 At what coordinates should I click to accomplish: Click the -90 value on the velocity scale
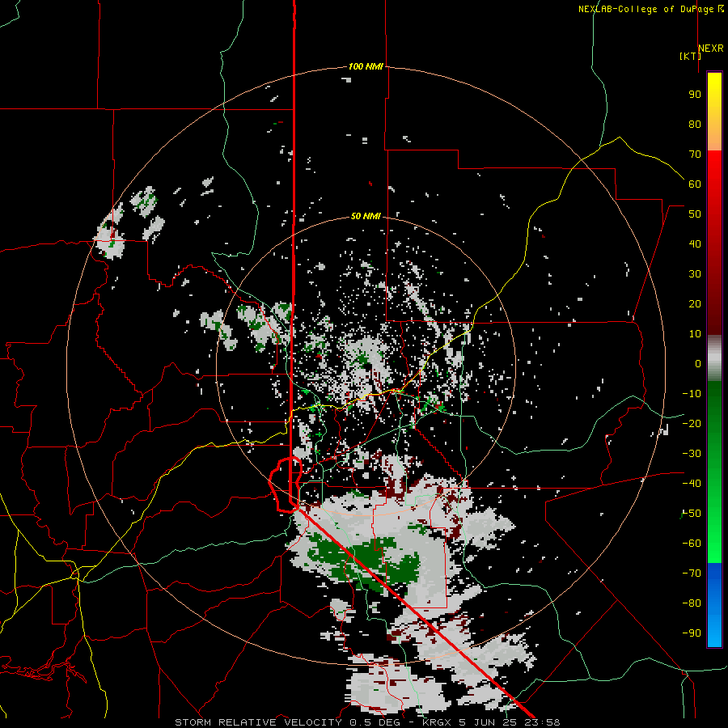(692, 633)
